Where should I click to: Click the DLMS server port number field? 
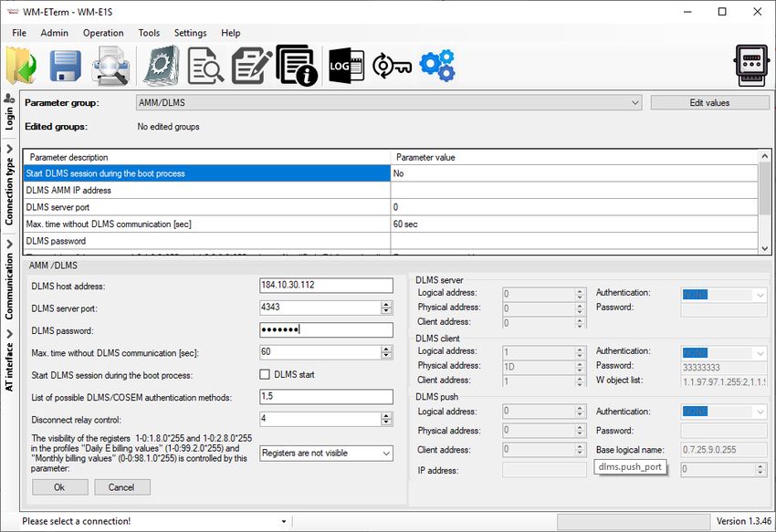(320, 308)
